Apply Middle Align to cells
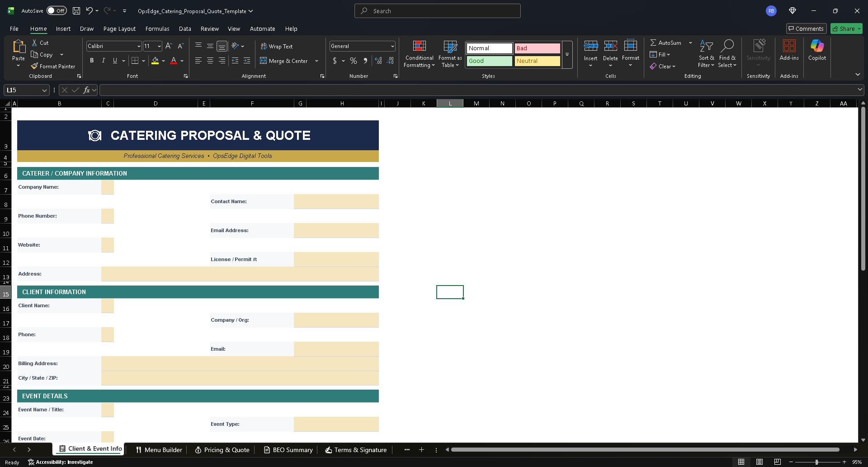This screenshot has height=467, width=868. pyautogui.click(x=210, y=46)
